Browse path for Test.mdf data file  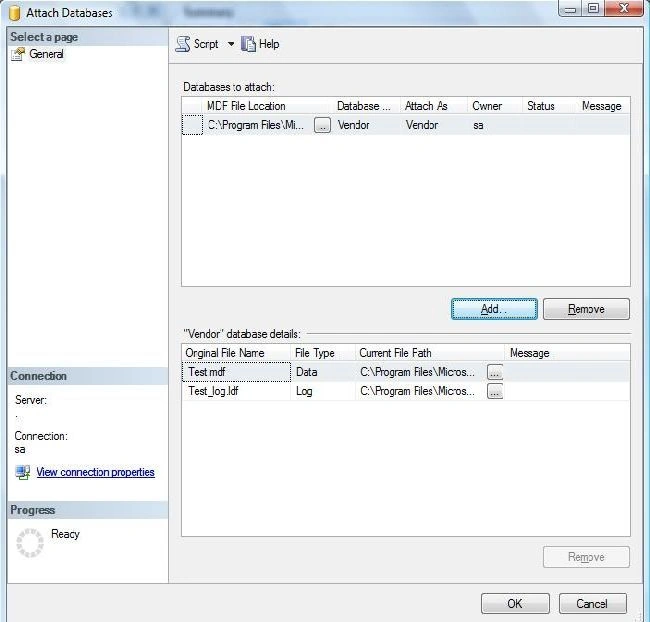tap(495, 372)
